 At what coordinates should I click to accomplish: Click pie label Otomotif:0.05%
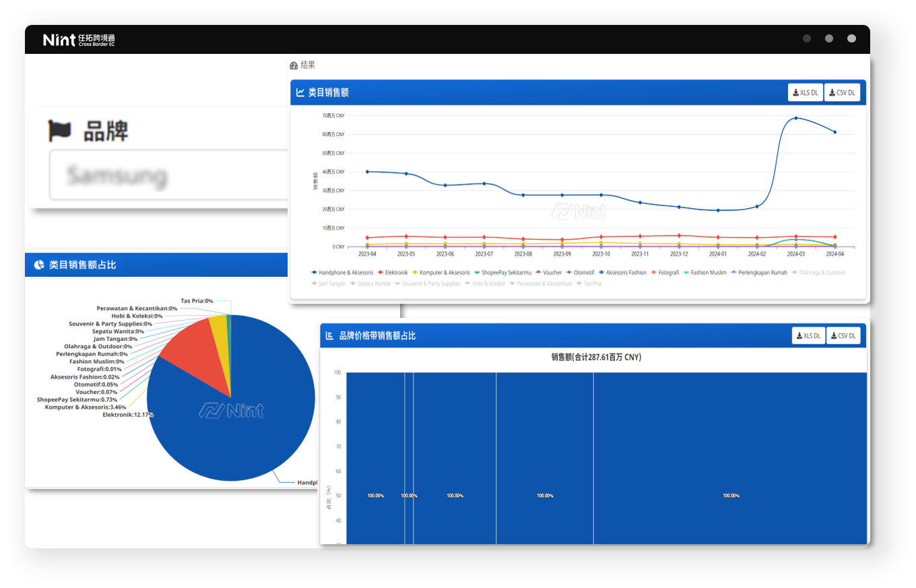(96, 384)
